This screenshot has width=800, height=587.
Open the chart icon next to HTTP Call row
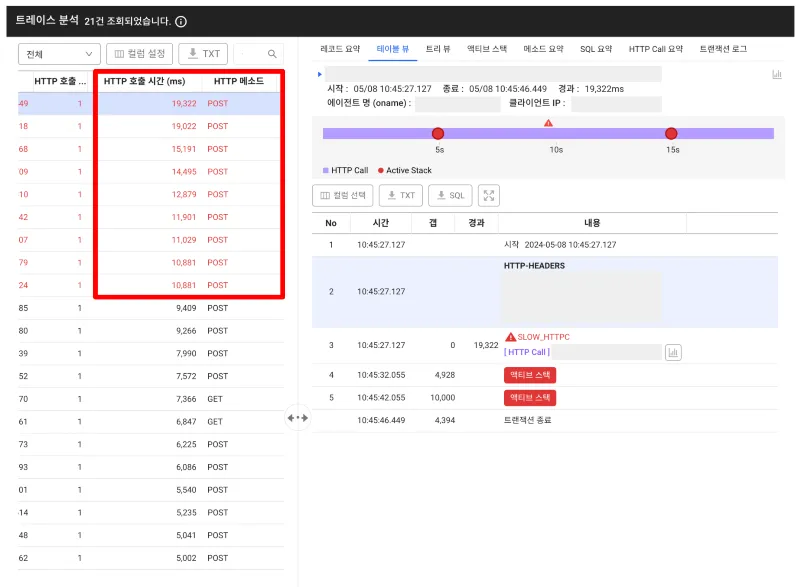[673, 352]
